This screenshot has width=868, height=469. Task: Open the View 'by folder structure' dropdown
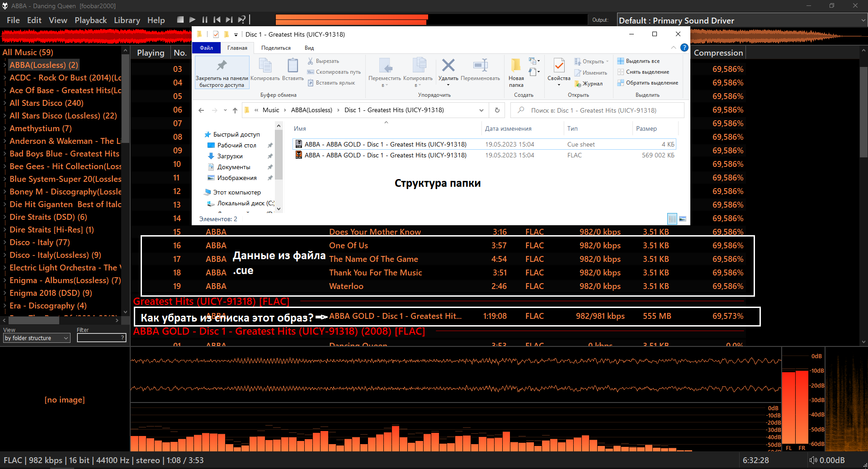click(37, 338)
